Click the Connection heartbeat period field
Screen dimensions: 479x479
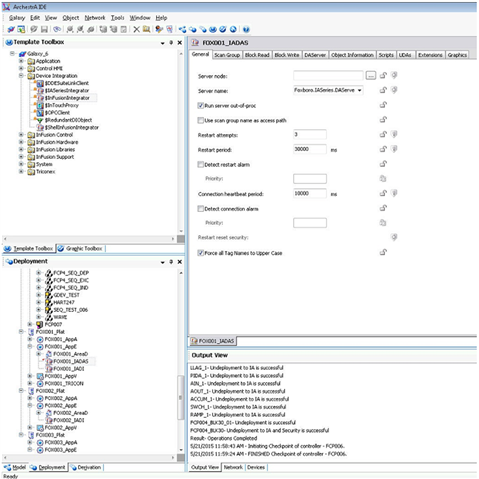coord(310,193)
